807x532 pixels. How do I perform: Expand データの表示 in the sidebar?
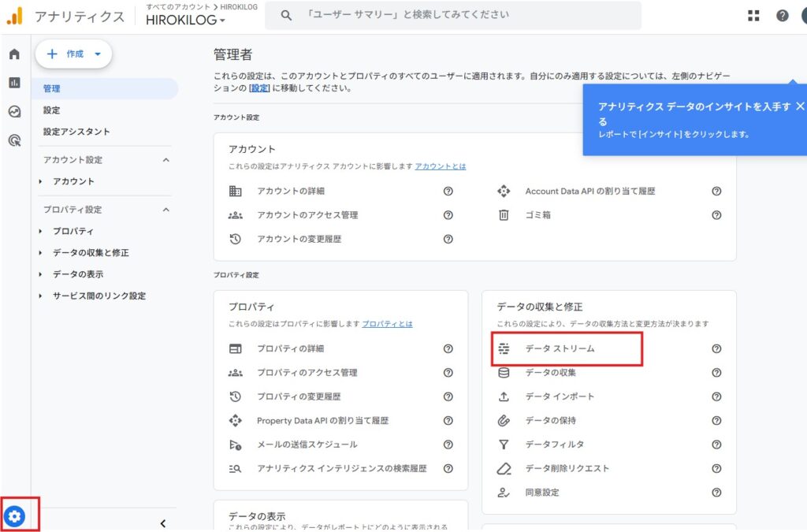point(41,274)
